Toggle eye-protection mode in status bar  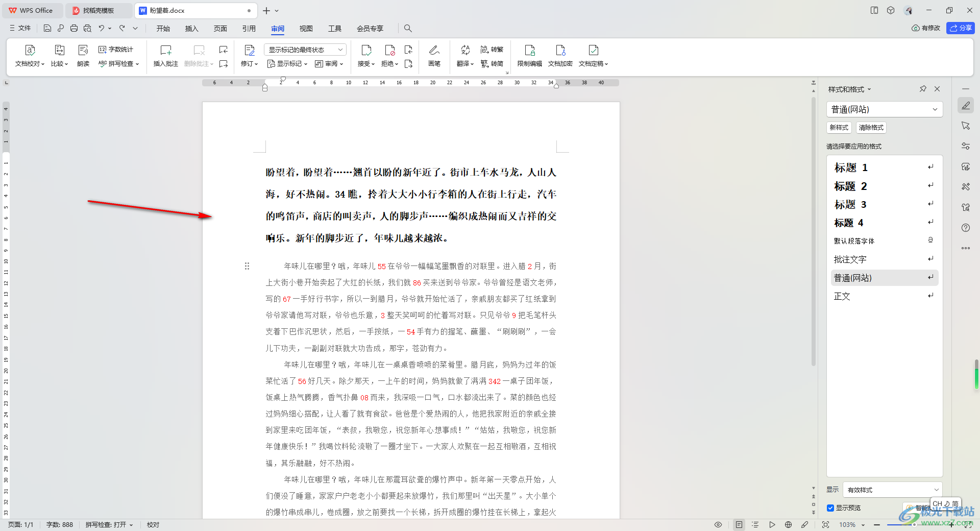[x=718, y=525]
